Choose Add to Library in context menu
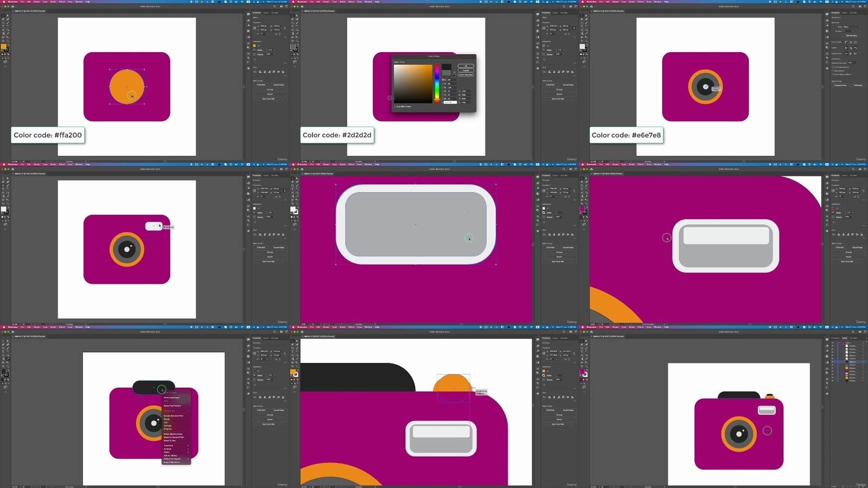Viewport: 868px width, 488px height. [x=170, y=455]
